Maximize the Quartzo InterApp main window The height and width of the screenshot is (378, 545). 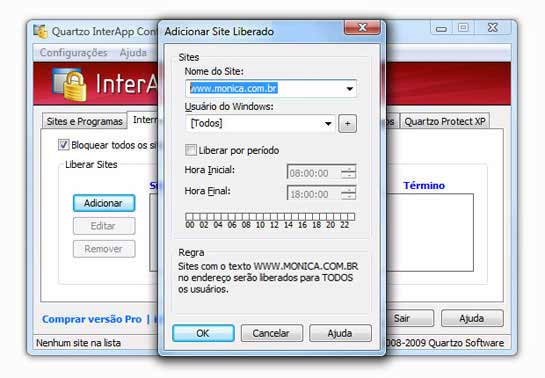tap(463, 28)
